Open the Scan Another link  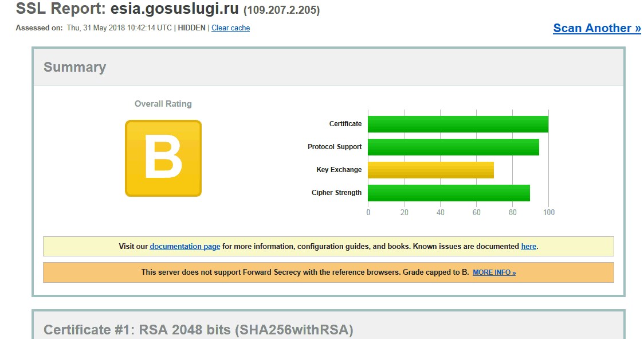(x=597, y=28)
